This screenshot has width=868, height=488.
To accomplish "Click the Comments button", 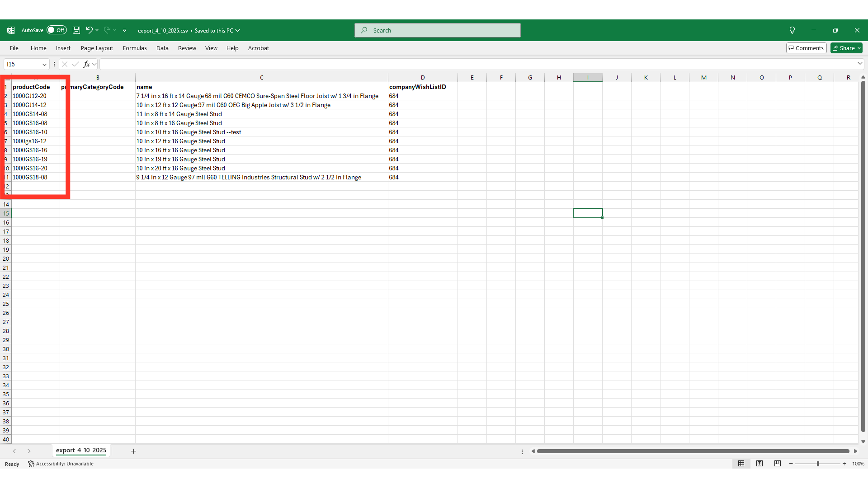I will pos(806,48).
